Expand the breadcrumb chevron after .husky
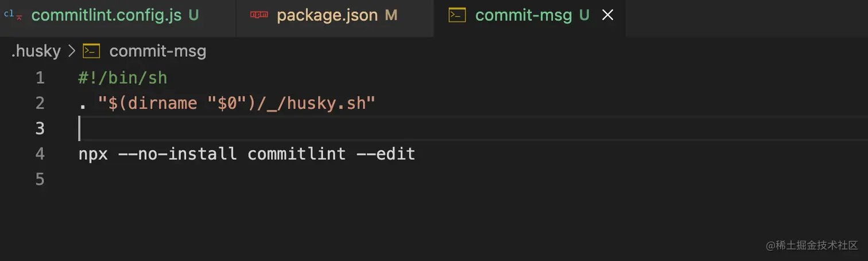This screenshot has height=261, width=868. pyautogui.click(x=72, y=52)
